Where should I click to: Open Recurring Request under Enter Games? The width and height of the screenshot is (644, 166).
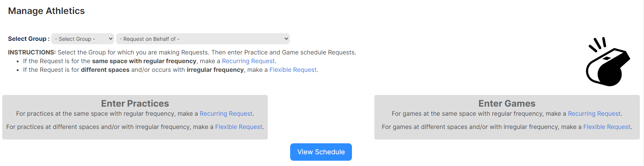594,113
